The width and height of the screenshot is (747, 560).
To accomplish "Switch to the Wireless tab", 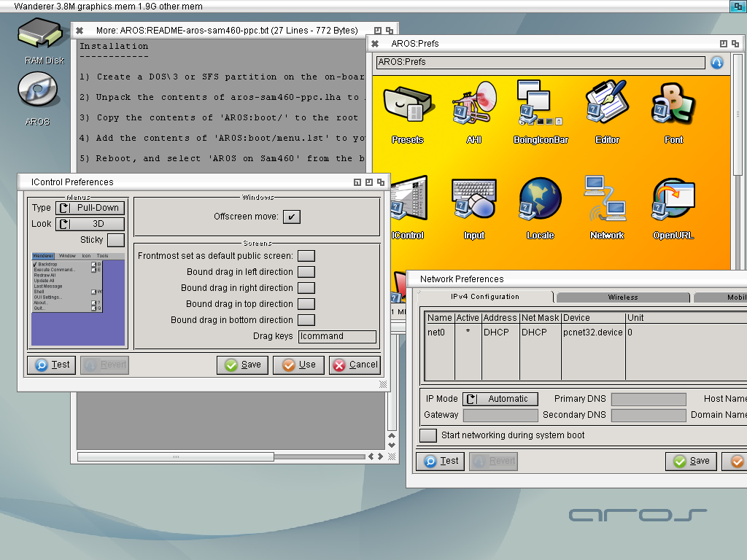I will tap(623, 297).
